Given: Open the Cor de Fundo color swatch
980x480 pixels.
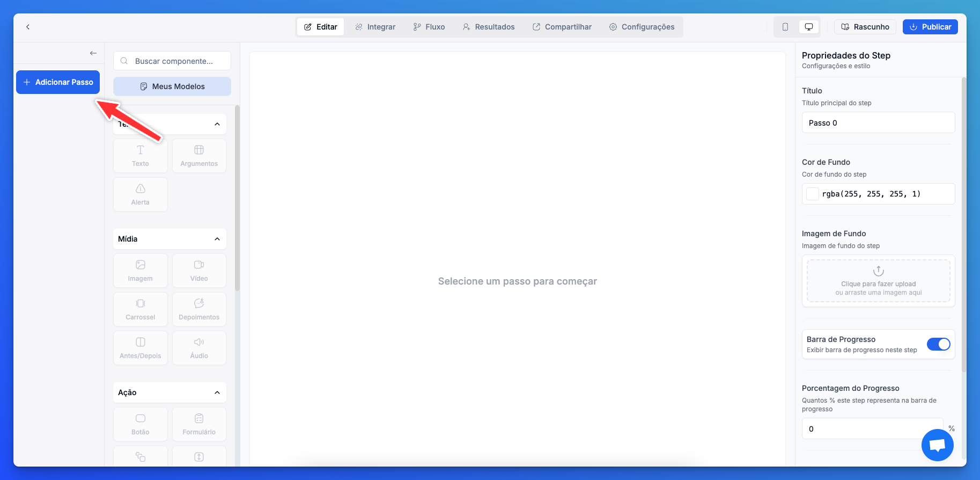Looking at the screenshot, I should pyautogui.click(x=813, y=194).
